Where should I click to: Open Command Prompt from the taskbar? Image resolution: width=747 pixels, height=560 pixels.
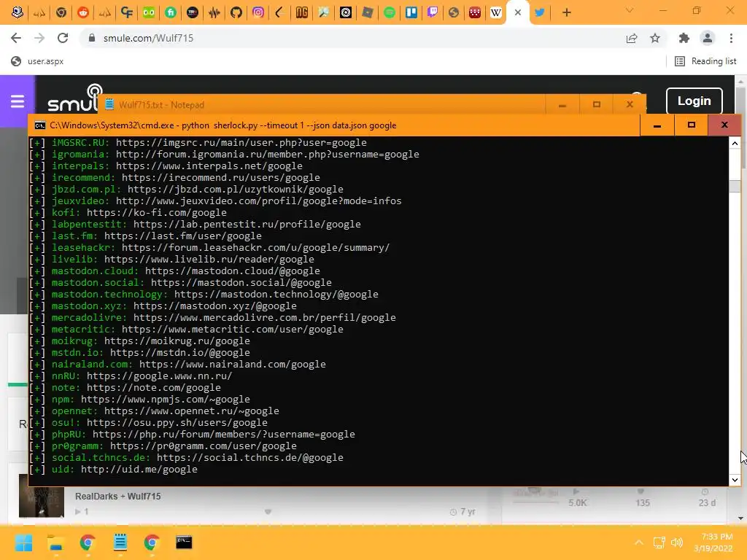pos(184,542)
